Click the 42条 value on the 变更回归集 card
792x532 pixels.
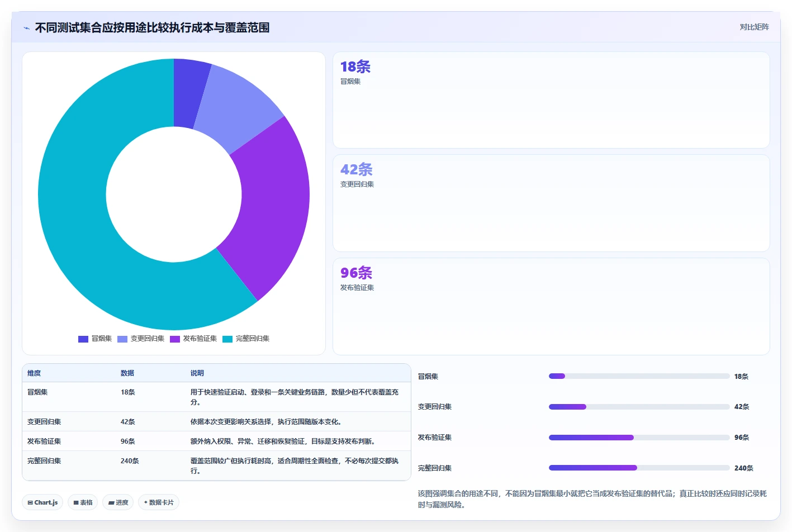point(357,169)
